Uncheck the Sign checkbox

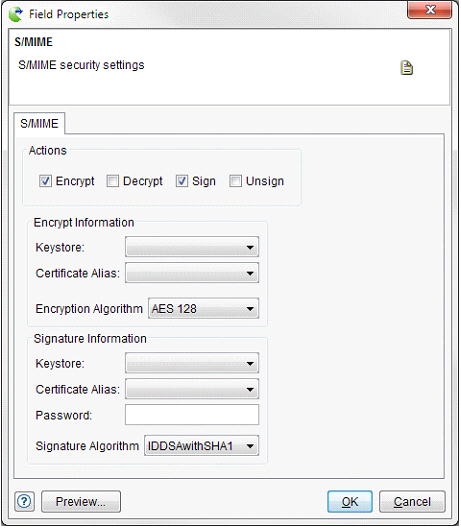click(x=182, y=181)
